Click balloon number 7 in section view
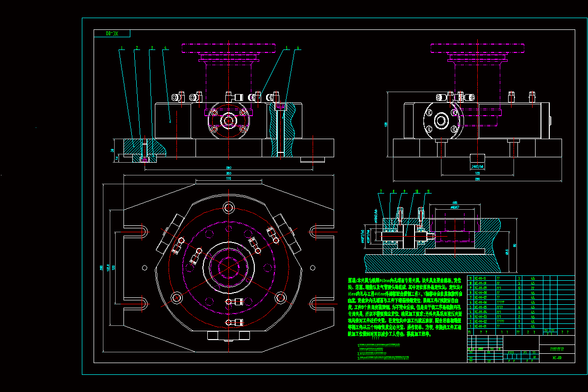 click(x=380, y=191)
